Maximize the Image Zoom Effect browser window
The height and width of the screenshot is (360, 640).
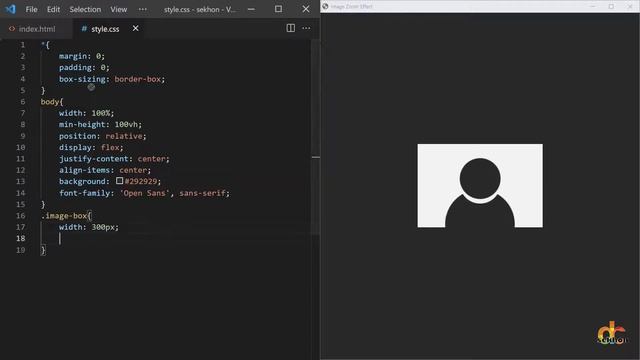click(611, 6)
